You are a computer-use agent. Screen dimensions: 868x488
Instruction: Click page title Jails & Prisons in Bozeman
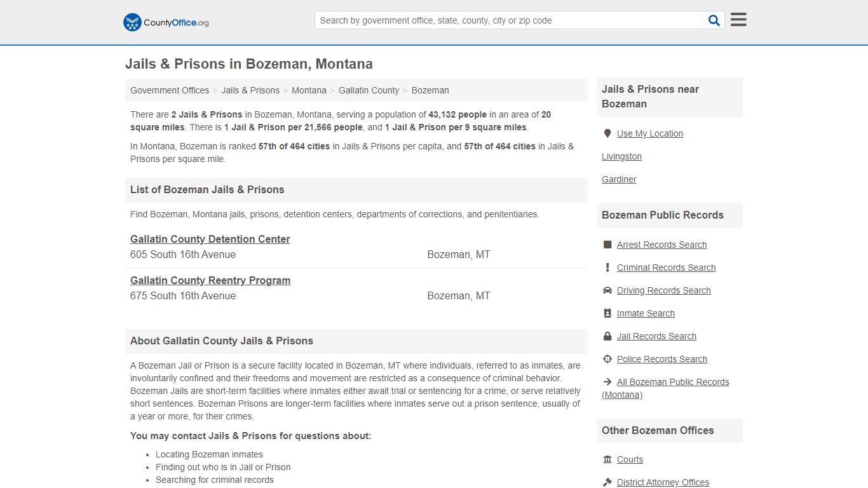tap(249, 64)
